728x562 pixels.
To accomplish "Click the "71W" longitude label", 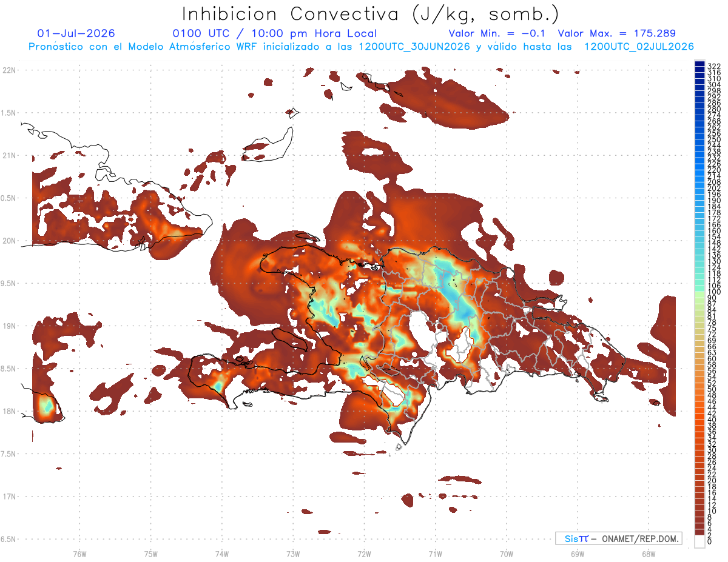I will click(436, 554).
